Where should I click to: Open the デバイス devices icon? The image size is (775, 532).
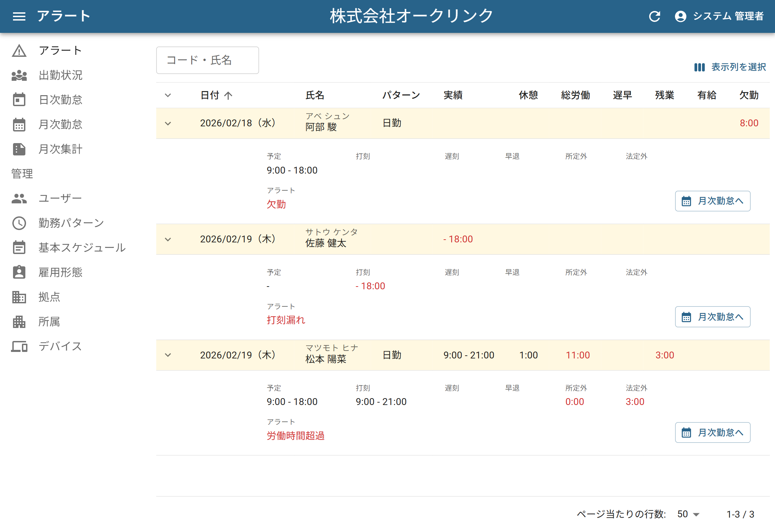click(19, 346)
